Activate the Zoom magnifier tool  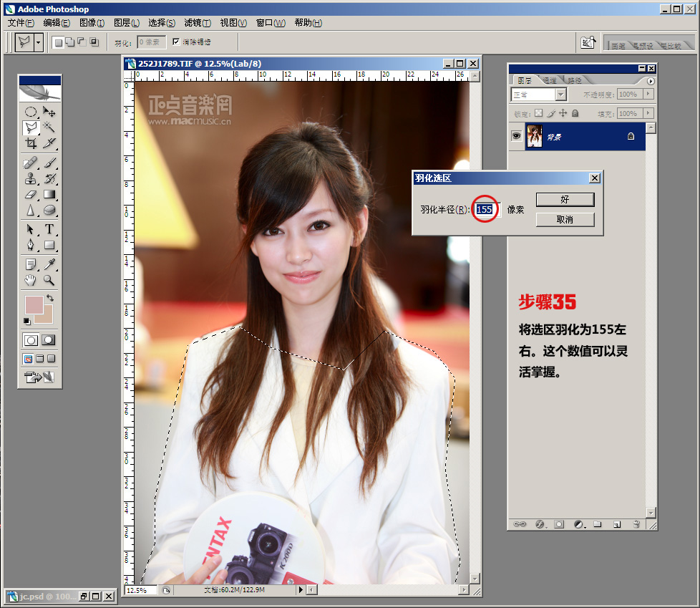pos(49,280)
